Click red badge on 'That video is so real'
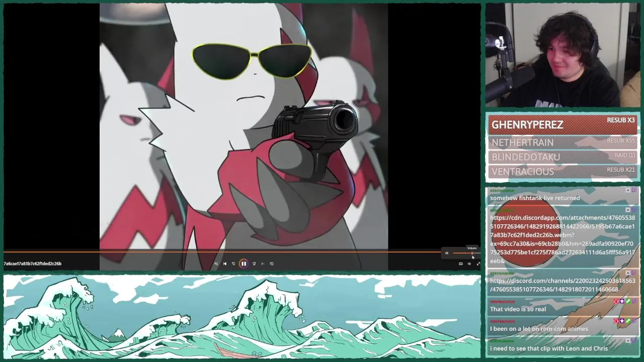 [x=616, y=301]
